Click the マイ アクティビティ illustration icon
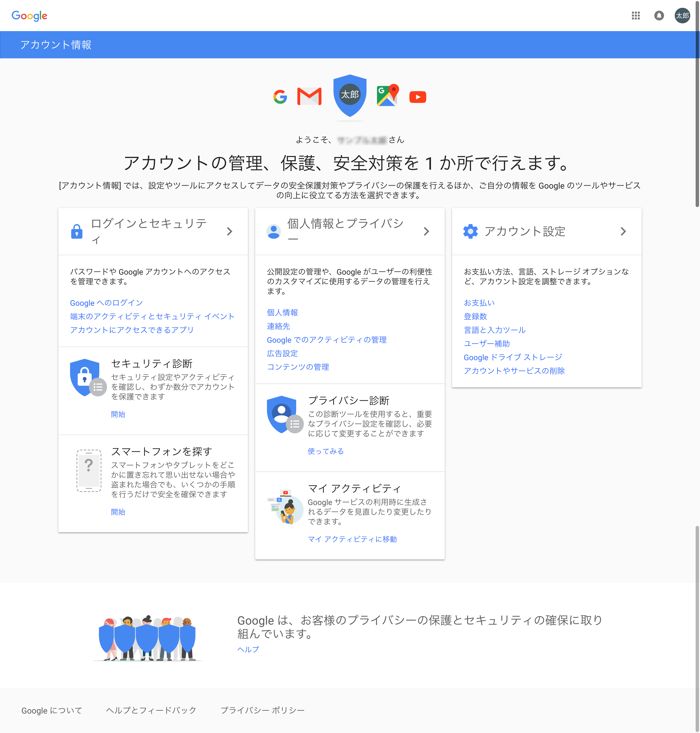The width and height of the screenshot is (700, 733). [x=285, y=507]
